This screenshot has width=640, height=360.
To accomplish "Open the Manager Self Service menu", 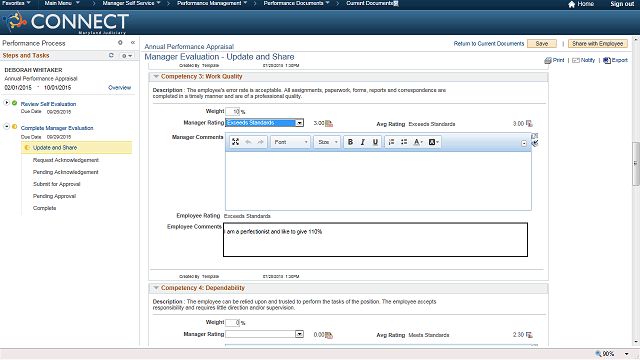I will pyautogui.click(x=131, y=3).
